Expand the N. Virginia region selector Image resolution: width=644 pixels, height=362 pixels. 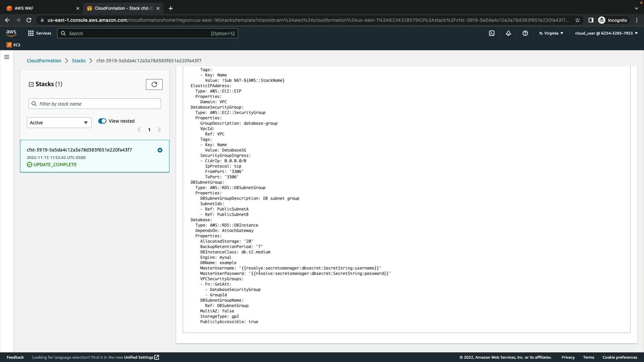pyautogui.click(x=551, y=33)
